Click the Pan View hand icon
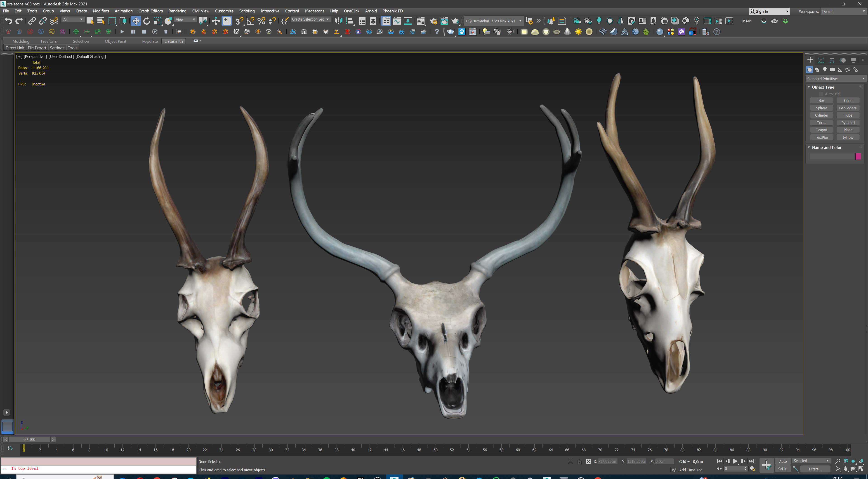Screen dimensions: 868x479 point(845,469)
